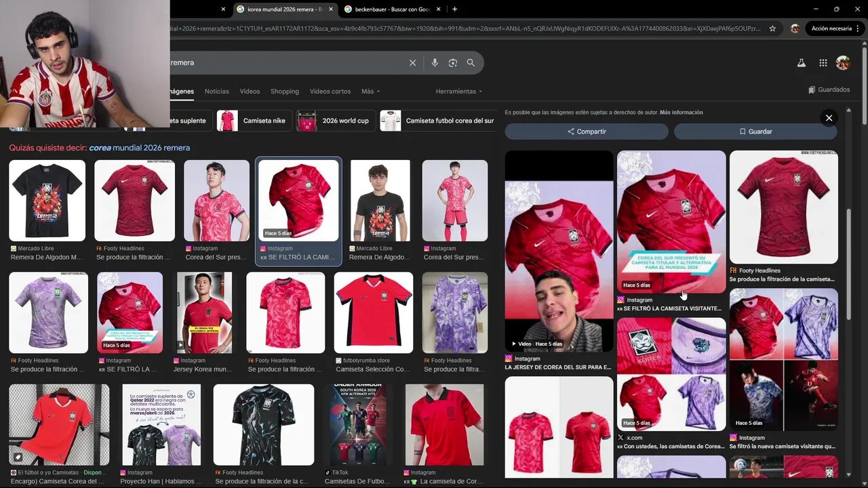Select the 2026 world cup filter chip

click(x=335, y=121)
